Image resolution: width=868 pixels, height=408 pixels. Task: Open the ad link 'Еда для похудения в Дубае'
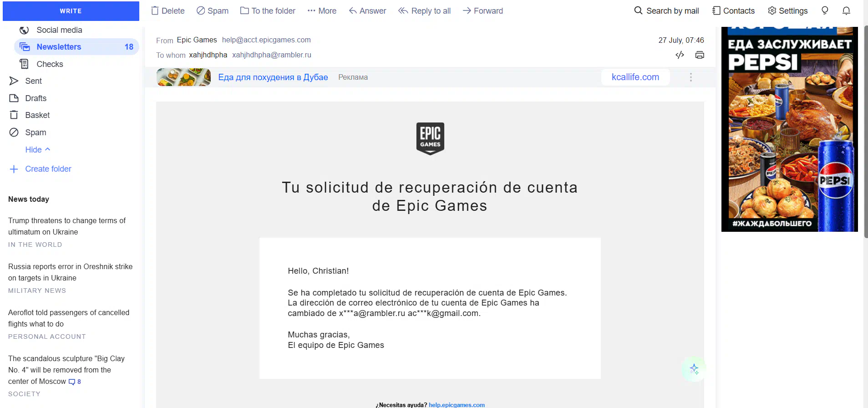[x=273, y=77]
